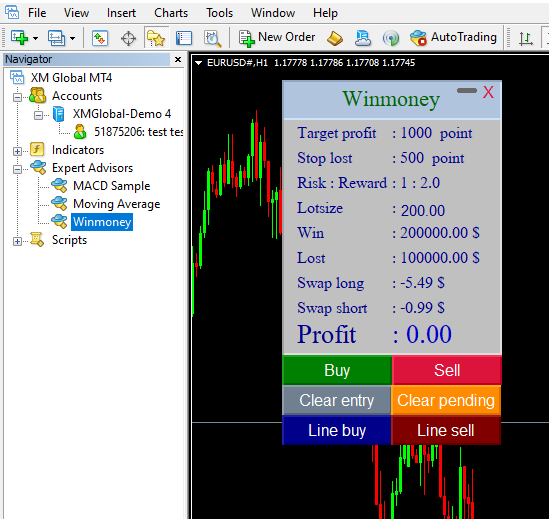
Task: Open the New Chart dropdown arrow
Action: (x=35, y=38)
